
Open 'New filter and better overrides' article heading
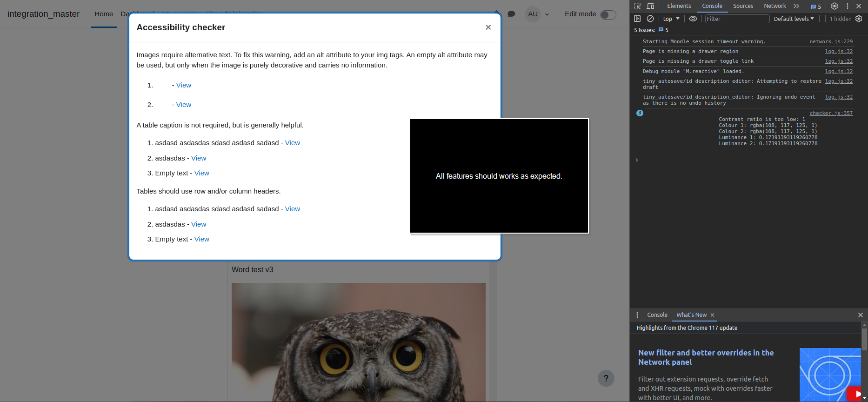706,357
